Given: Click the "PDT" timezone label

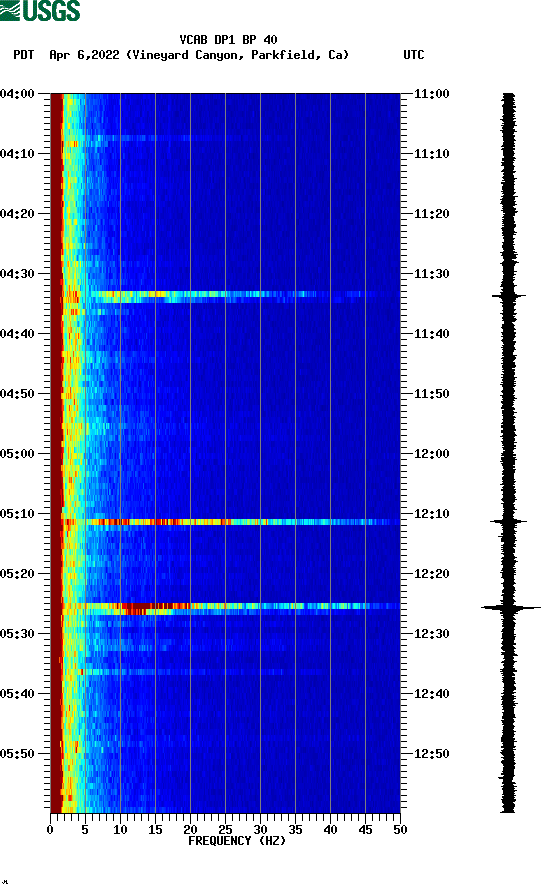Looking at the screenshot, I should tap(24, 55).
